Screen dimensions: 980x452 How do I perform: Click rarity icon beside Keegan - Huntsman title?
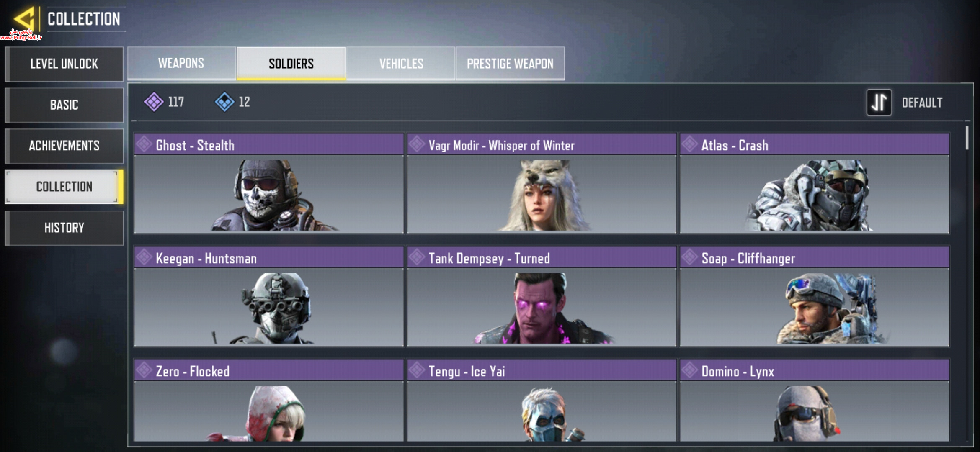click(x=144, y=257)
